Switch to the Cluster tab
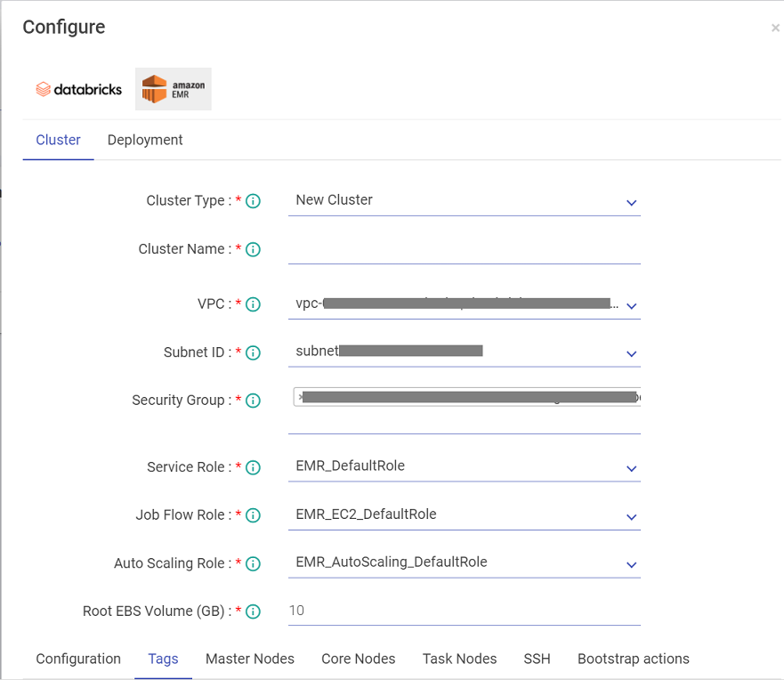This screenshot has width=784, height=680. 58,140
